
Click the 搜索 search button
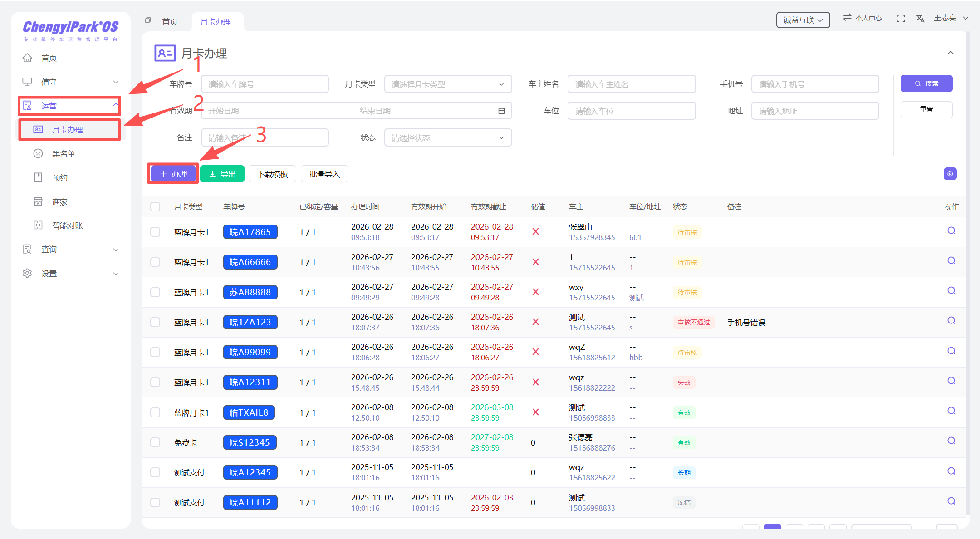coord(926,83)
